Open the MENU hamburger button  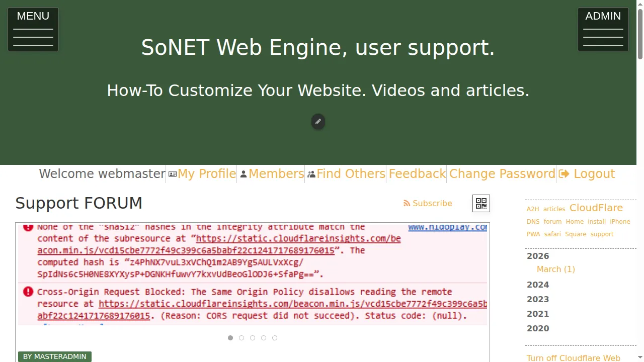pyautogui.click(x=33, y=30)
